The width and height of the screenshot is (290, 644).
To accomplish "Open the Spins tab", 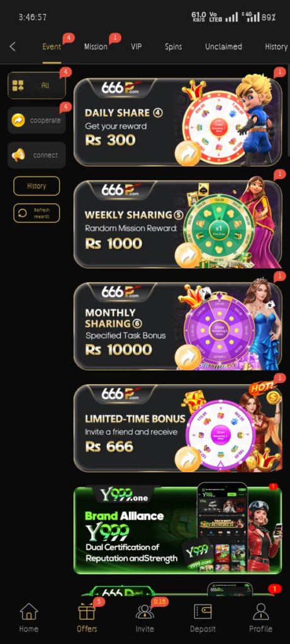I will (174, 47).
